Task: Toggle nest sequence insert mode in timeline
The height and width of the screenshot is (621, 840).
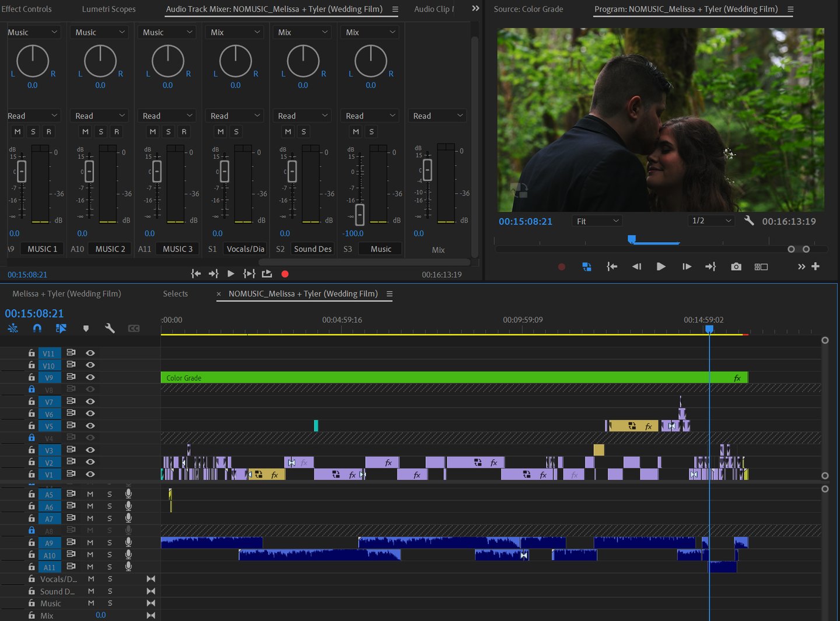Action: click(x=13, y=328)
